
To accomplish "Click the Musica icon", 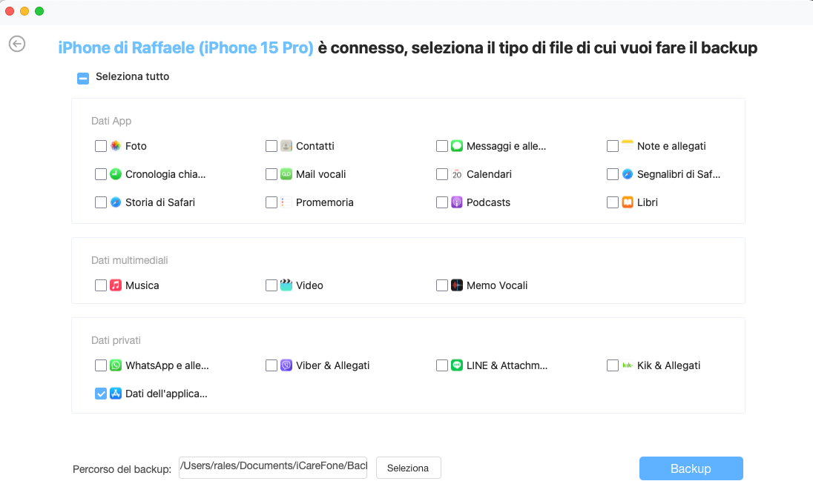I will coord(116,285).
